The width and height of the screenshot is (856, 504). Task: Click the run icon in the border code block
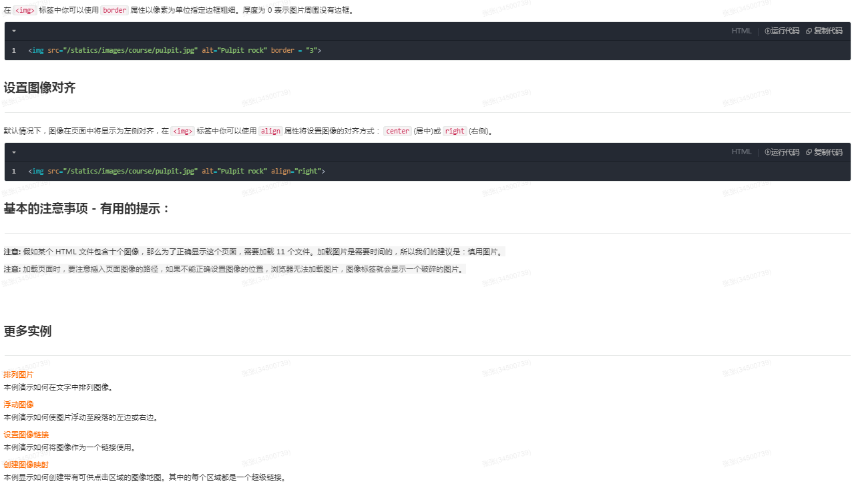coord(768,31)
